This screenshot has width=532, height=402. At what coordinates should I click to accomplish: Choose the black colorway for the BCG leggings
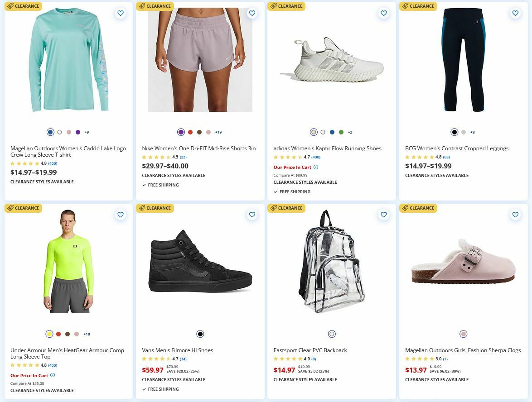coord(454,132)
